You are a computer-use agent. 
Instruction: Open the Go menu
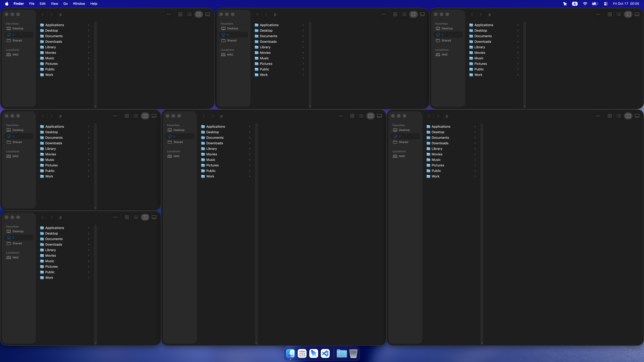point(66,4)
